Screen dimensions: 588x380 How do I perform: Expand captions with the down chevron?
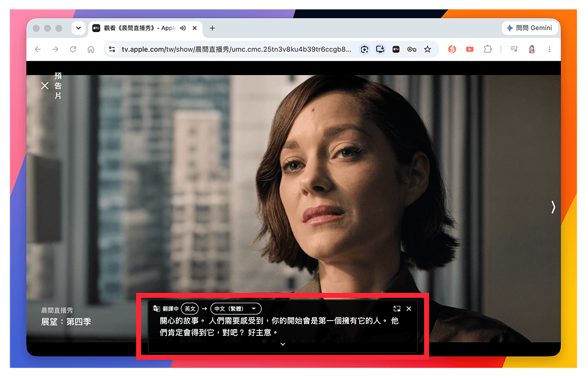(283, 344)
